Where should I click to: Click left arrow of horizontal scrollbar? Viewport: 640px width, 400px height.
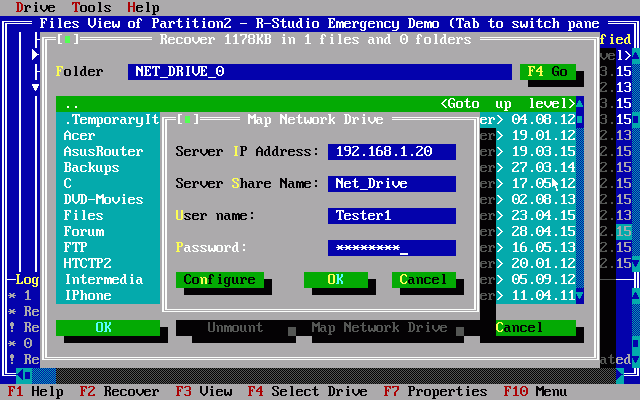(x=20, y=375)
